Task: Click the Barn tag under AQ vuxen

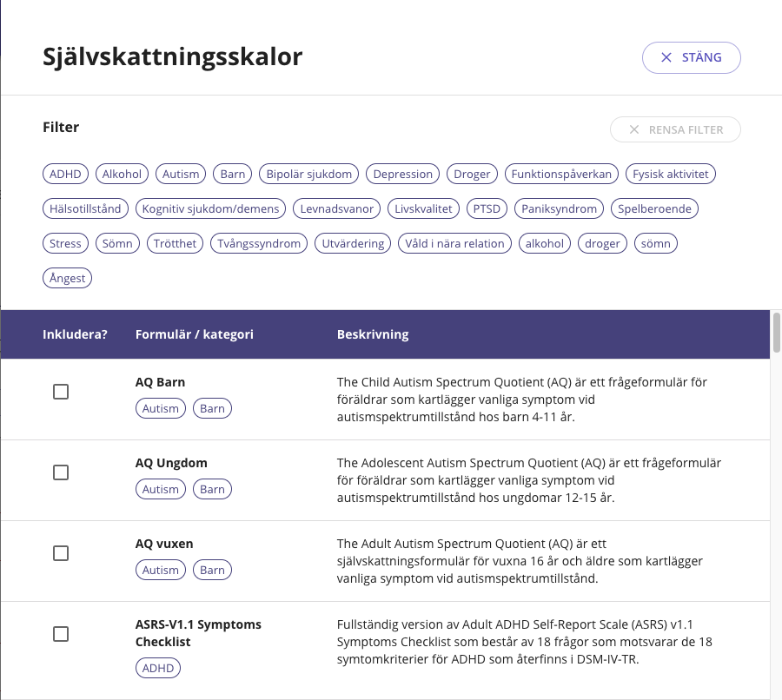Action: coord(212,570)
